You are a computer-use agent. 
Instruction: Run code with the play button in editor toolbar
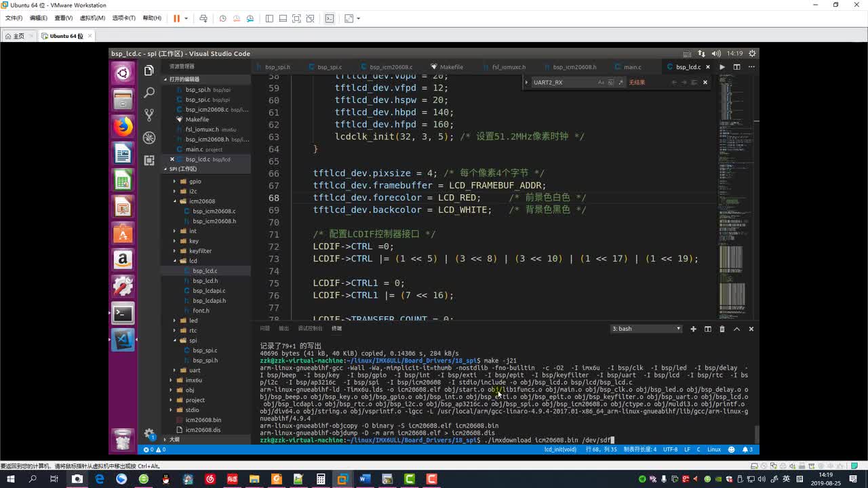(722, 67)
